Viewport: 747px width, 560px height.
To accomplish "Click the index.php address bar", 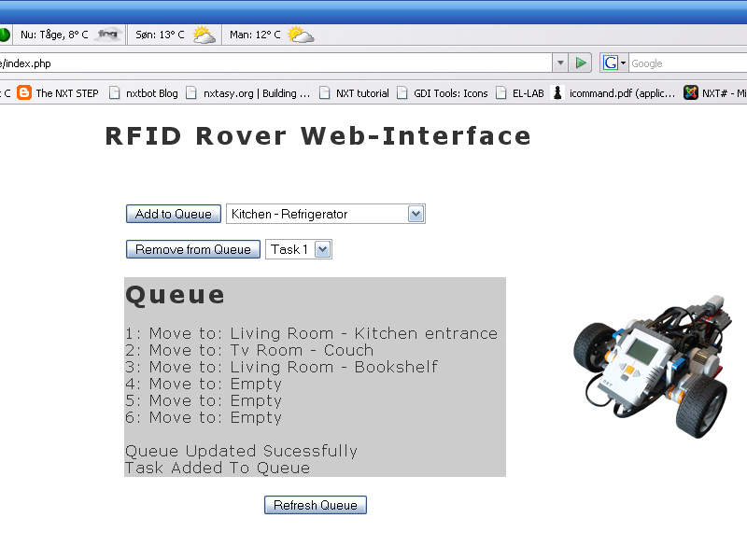I will pos(275,63).
